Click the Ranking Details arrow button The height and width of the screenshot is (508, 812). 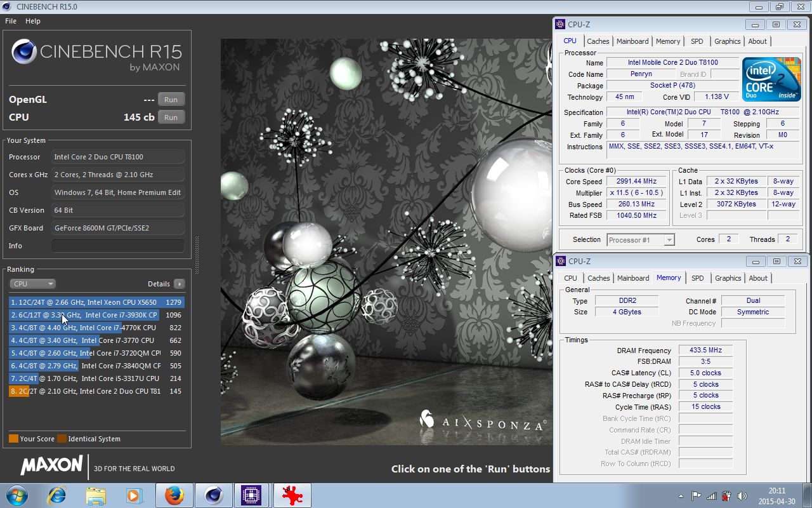(180, 284)
